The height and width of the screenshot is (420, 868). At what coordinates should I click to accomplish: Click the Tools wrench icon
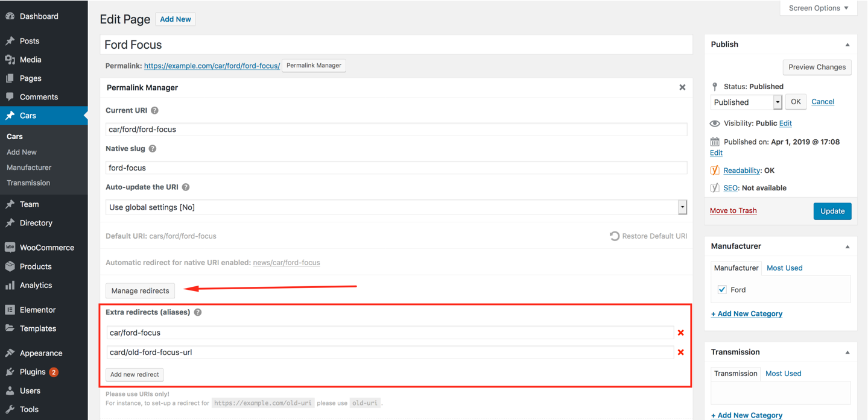[x=10, y=409]
